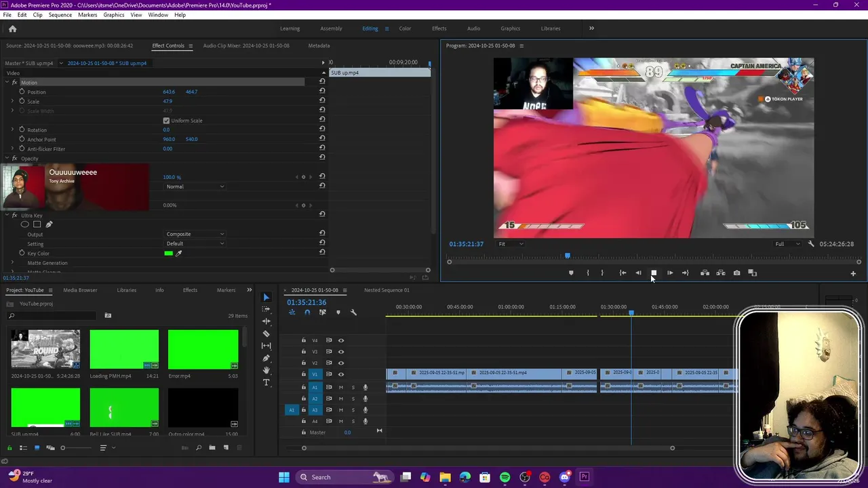Switch to the Audio workspace
Image resolution: width=868 pixels, height=488 pixels.
tap(473, 28)
